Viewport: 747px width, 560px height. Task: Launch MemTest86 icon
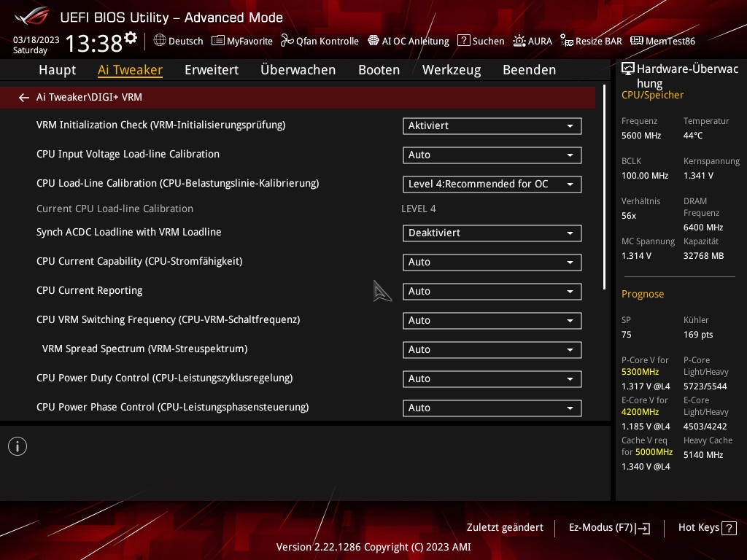point(636,41)
